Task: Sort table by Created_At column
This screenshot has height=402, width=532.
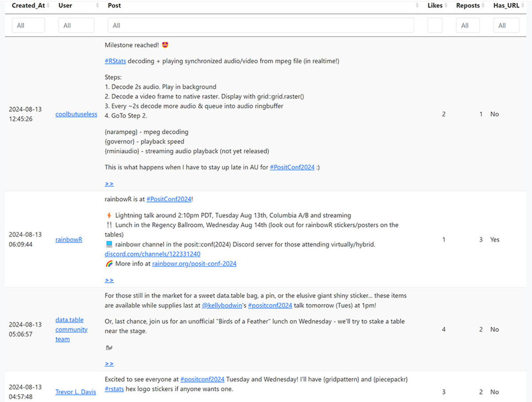Action: (x=28, y=6)
